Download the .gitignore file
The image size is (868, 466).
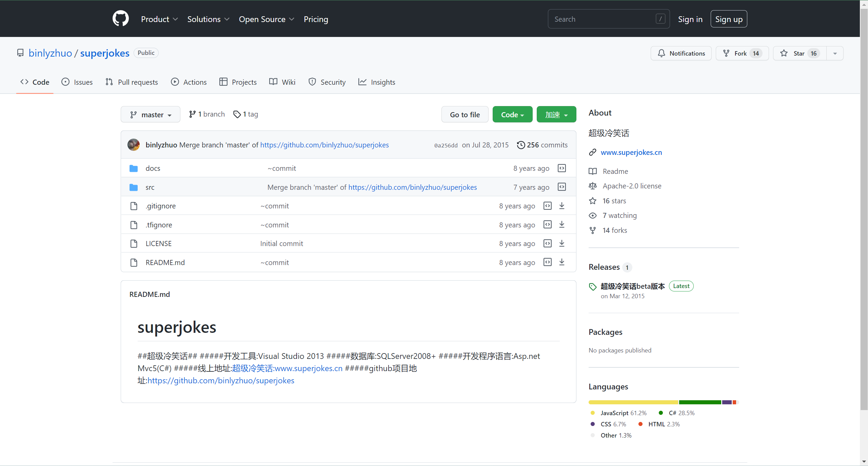[x=562, y=206]
